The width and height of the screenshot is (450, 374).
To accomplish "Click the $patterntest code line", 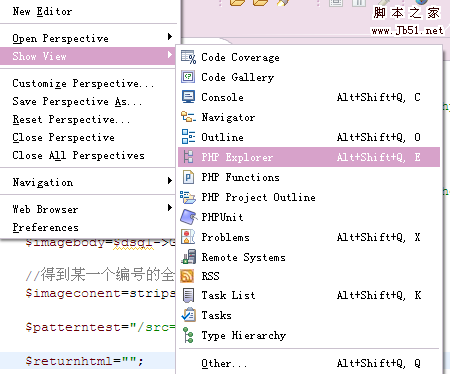I will click(x=100, y=327).
